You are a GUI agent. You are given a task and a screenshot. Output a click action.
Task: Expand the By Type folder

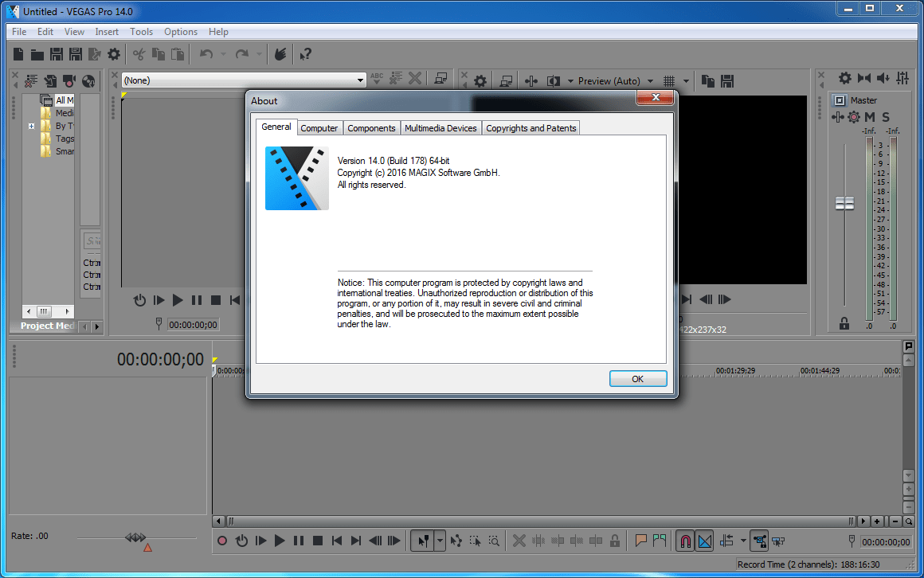[31, 126]
